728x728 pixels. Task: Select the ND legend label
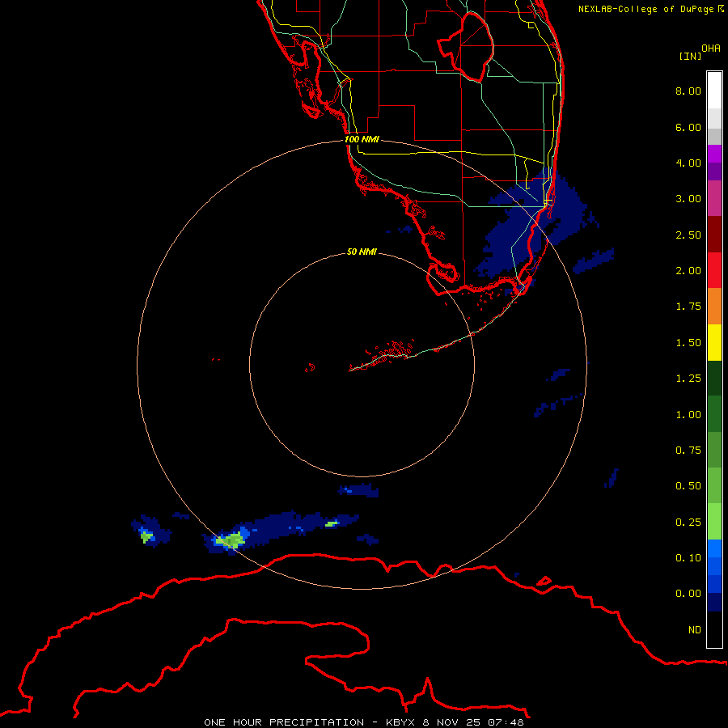695,630
